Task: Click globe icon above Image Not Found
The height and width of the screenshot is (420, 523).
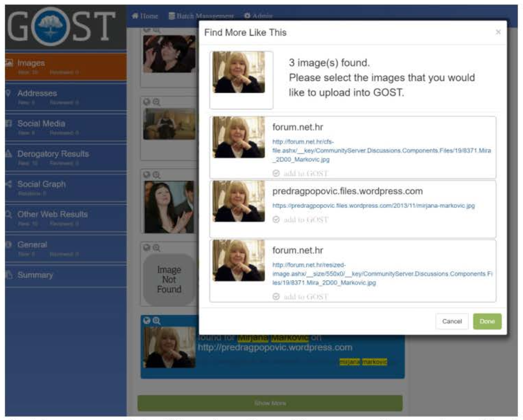Action: pos(147,247)
